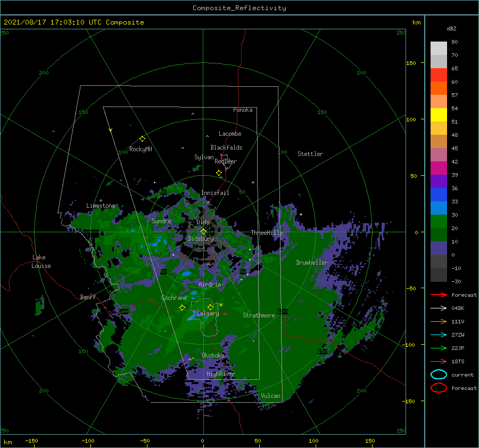This screenshot has width=479, height=448.
Task: Click the red forecast ellipse icon
Action: (439, 388)
